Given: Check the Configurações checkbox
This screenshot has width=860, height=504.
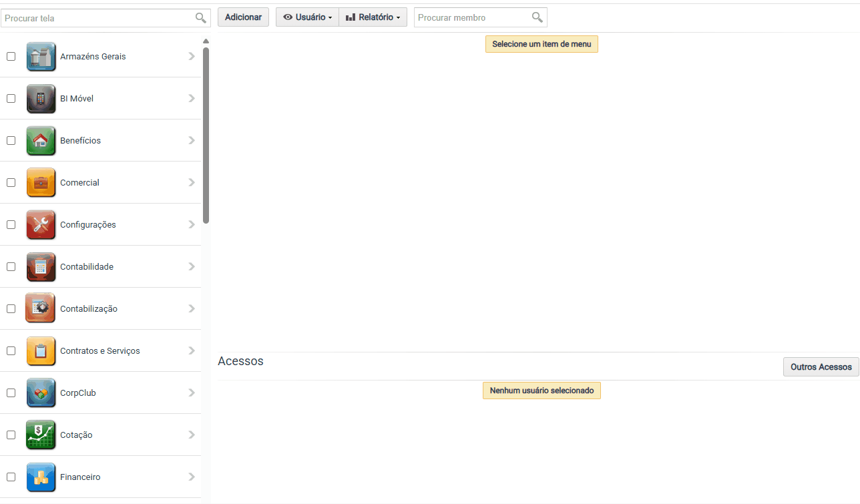Looking at the screenshot, I should click(11, 225).
